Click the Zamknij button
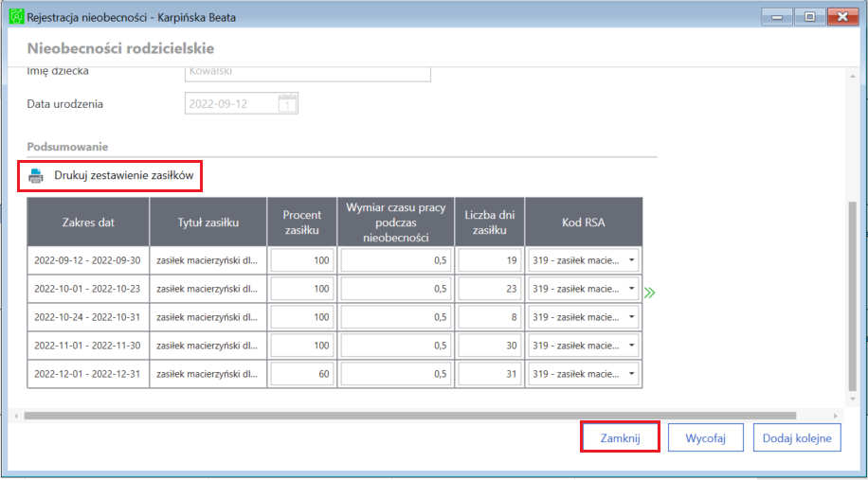Image resolution: width=868 pixels, height=480 pixels. tap(620, 438)
